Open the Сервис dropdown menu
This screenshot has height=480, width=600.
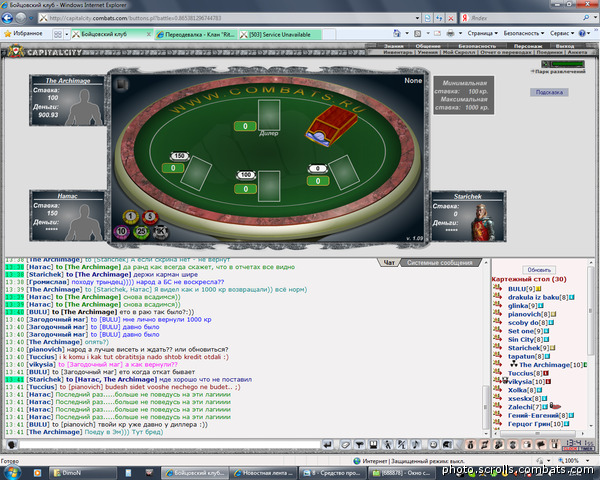[x=562, y=33]
